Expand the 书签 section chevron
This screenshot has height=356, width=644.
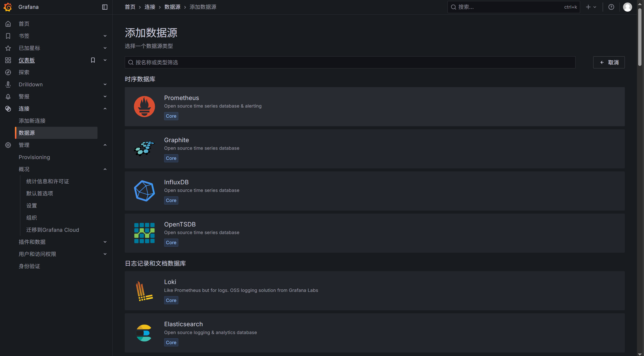coord(105,36)
